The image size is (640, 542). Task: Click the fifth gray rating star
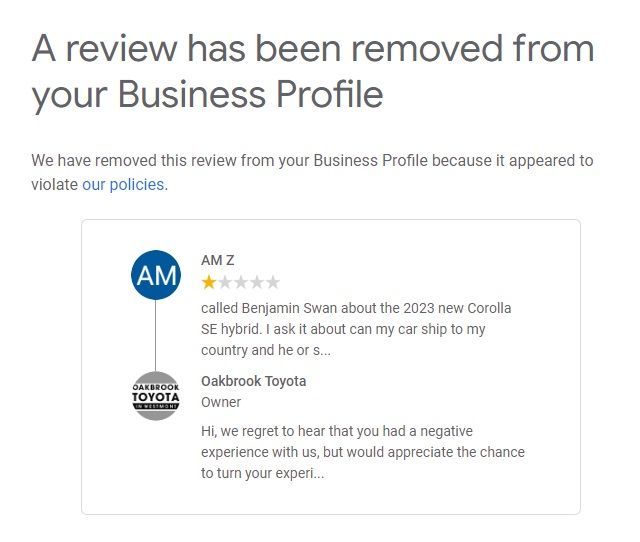click(x=273, y=283)
